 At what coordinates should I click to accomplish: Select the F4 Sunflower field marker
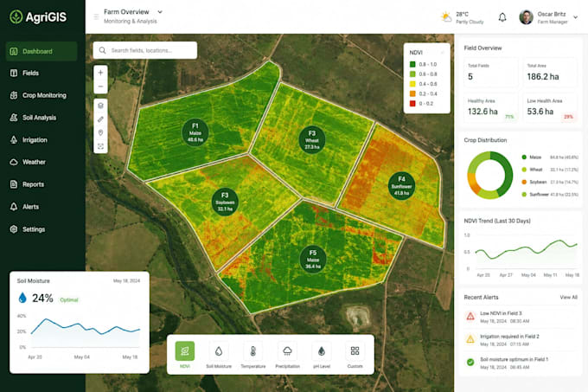pos(401,186)
